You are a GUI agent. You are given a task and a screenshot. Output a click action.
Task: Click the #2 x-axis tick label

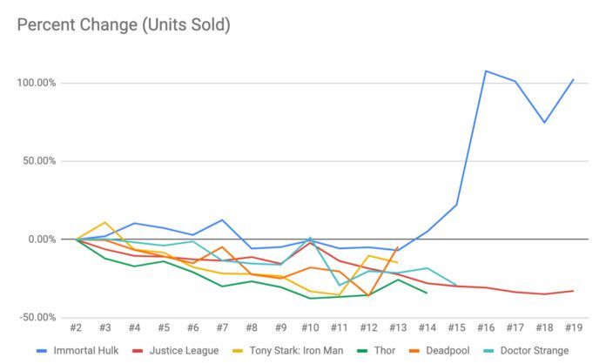(76, 327)
